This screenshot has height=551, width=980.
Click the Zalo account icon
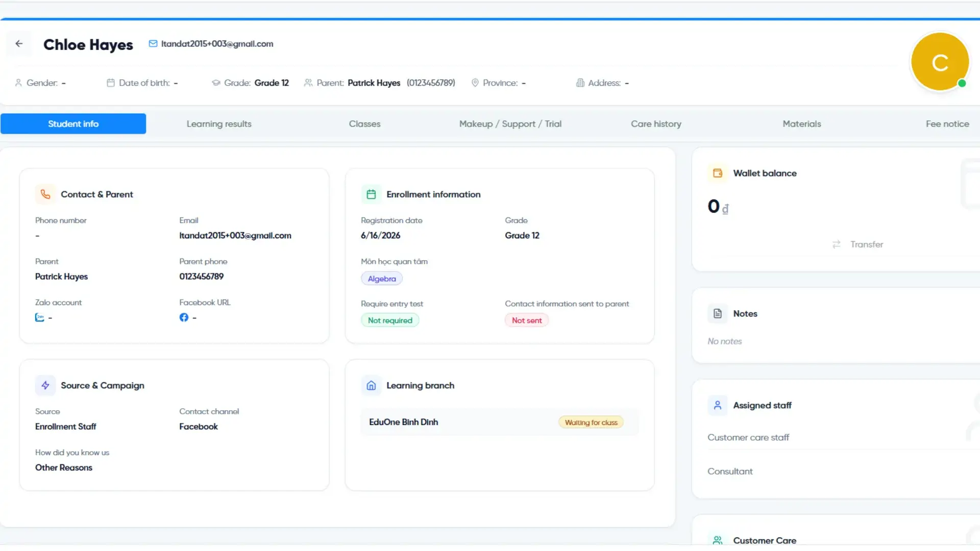pyautogui.click(x=39, y=317)
